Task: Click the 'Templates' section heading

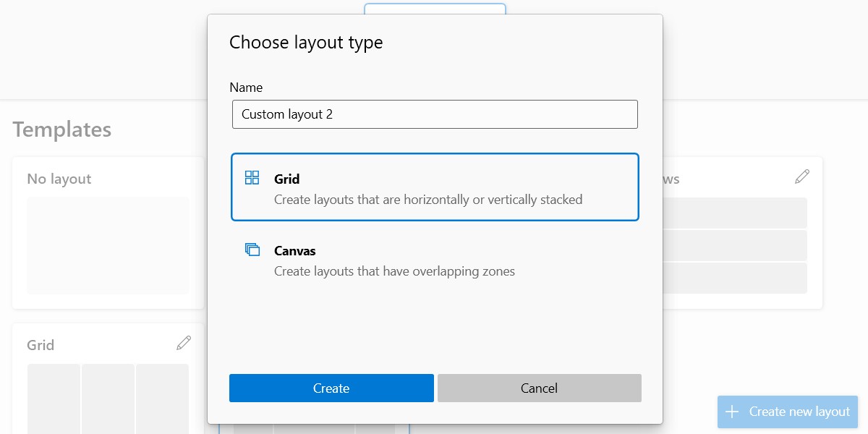Action: [61, 129]
